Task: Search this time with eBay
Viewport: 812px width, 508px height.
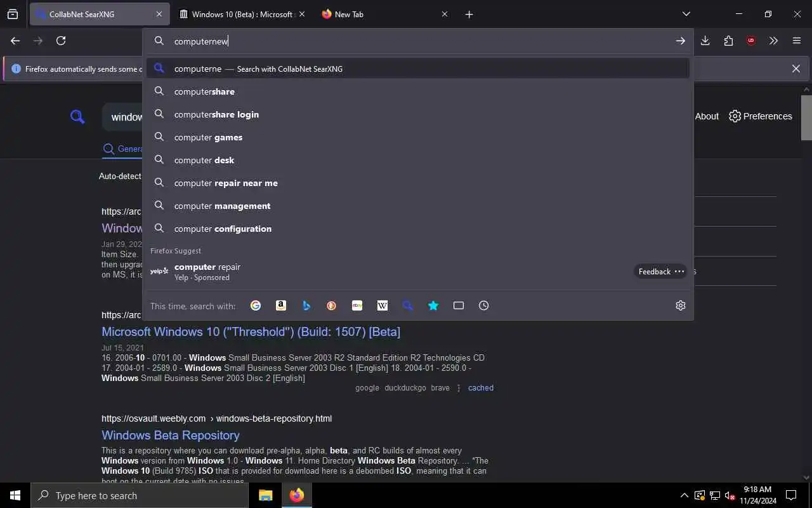Action: click(357, 305)
